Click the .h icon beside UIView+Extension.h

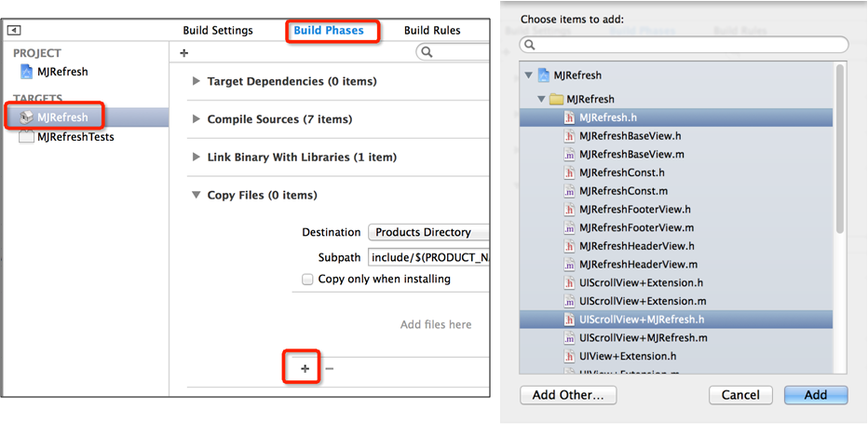(x=568, y=356)
